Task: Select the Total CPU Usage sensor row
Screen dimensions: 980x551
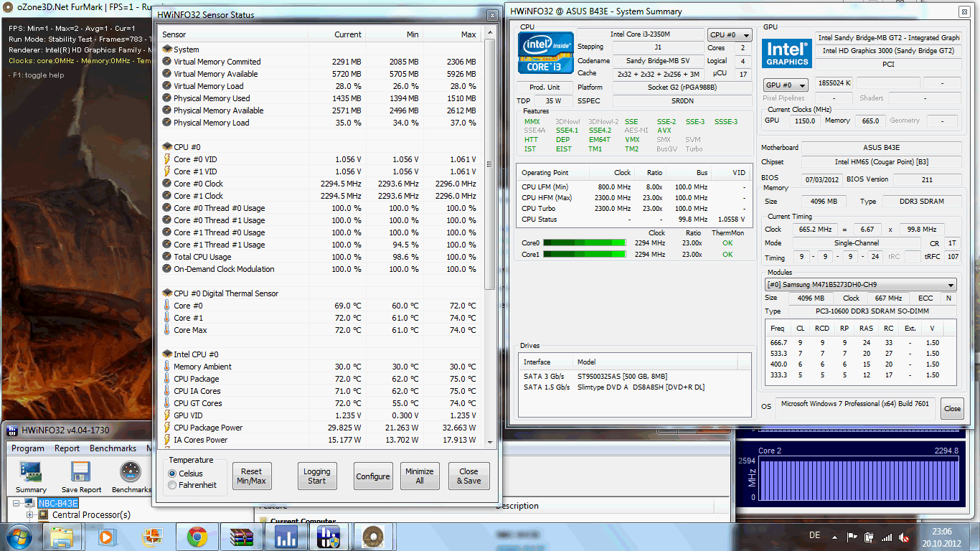Action: coord(320,257)
